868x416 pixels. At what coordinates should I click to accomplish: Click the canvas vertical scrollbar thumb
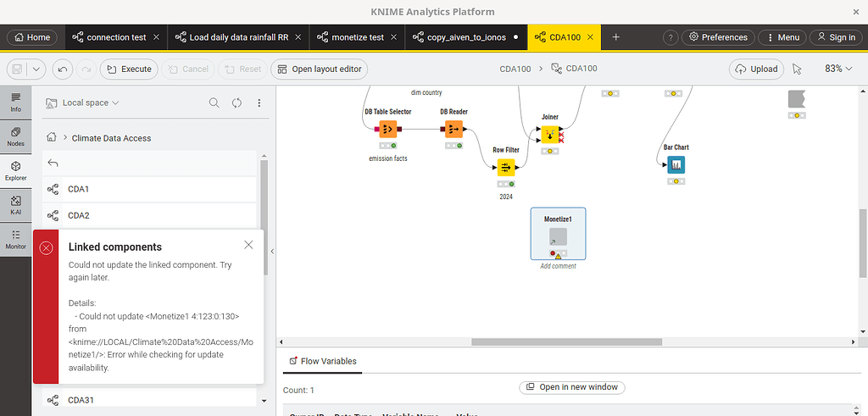point(863,243)
